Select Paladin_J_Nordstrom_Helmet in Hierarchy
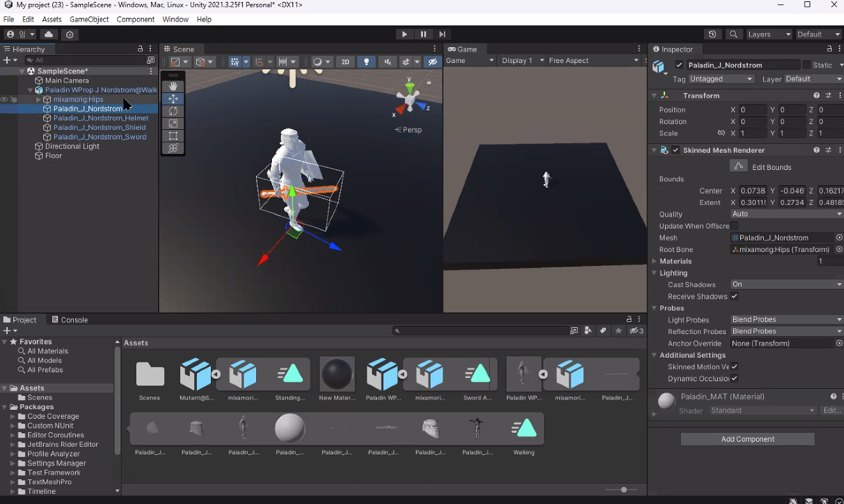Image resolution: width=844 pixels, height=504 pixels. [x=101, y=118]
